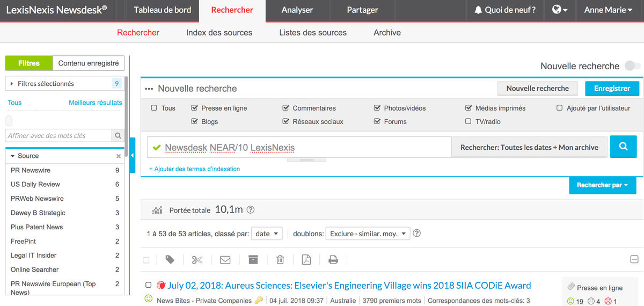The width and height of the screenshot is (644, 306).
Task: Click the tag icon in results toolbar
Action: (x=170, y=260)
